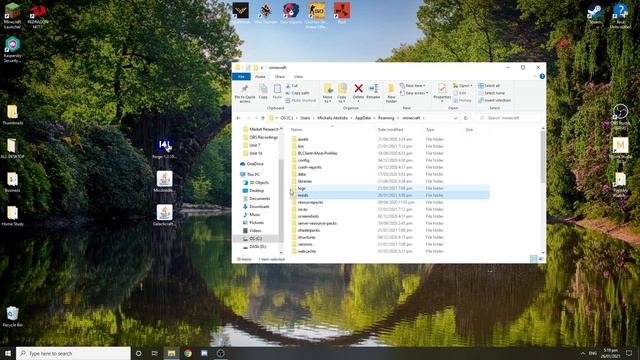Click Users in address path
The width and height of the screenshot is (640, 360).
click(x=305, y=118)
